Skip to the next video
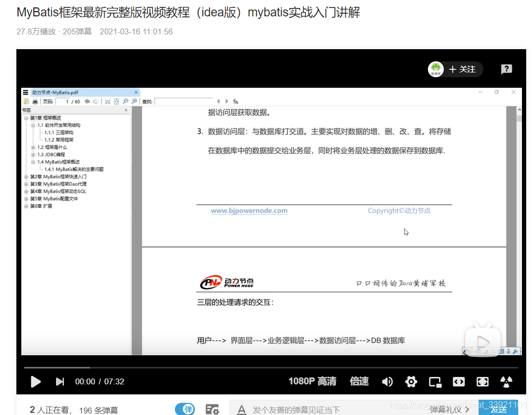Viewport: 532px width, 415px height. (60, 382)
